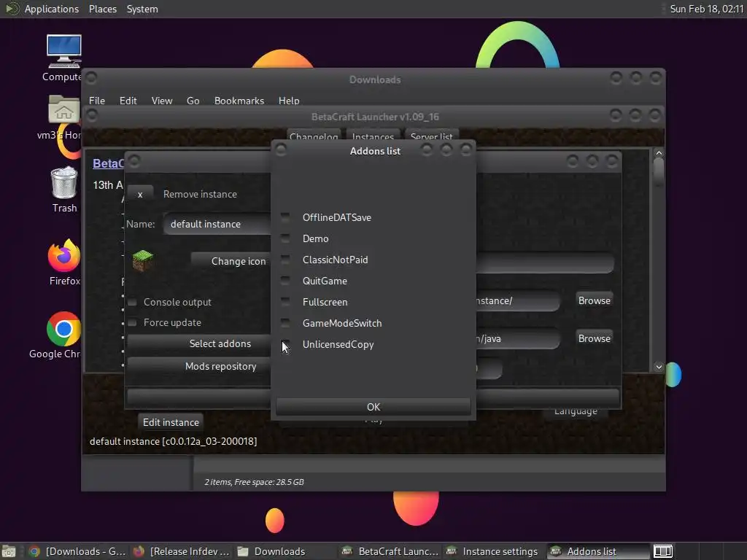Click changelog scrollbar down arrow
The image size is (747, 560).
click(x=659, y=367)
